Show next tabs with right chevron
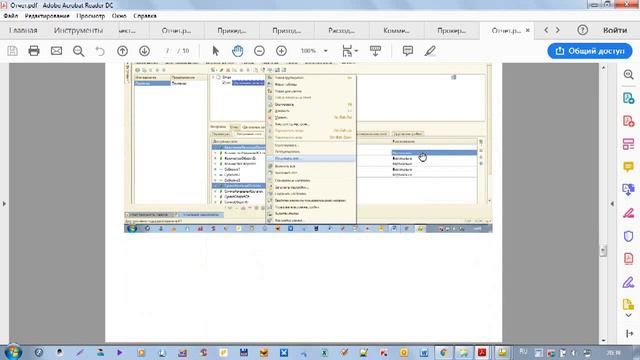 point(558,30)
